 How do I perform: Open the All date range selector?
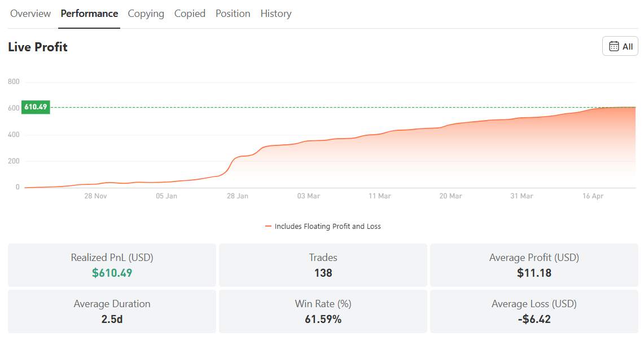click(620, 46)
